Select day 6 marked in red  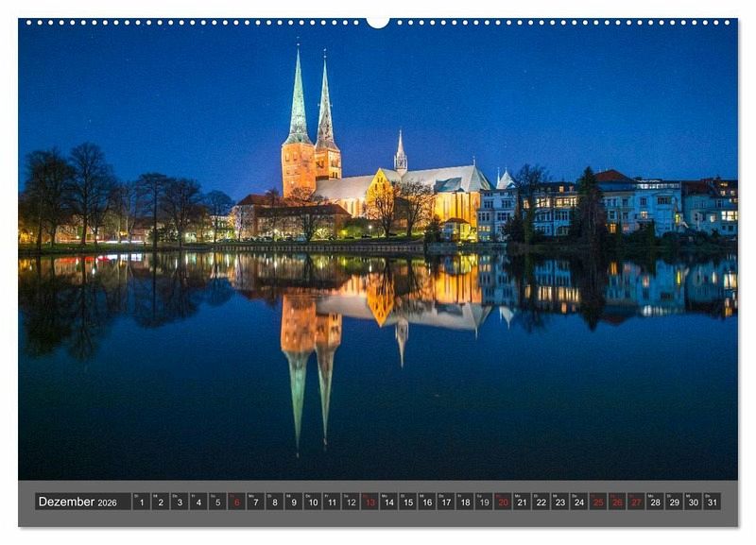pyautogui.click(x=236, y=502)
